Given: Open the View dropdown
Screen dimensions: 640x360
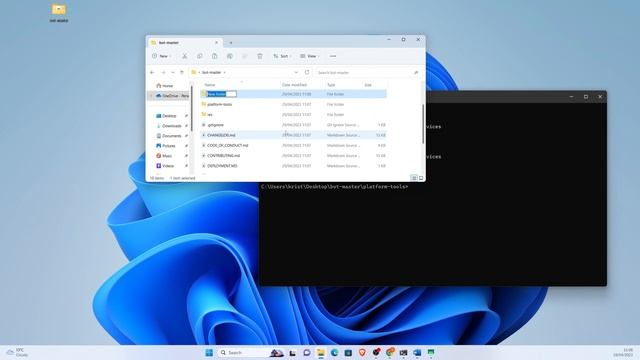Looking at the screenshot, I should click(x=309, y=56).
